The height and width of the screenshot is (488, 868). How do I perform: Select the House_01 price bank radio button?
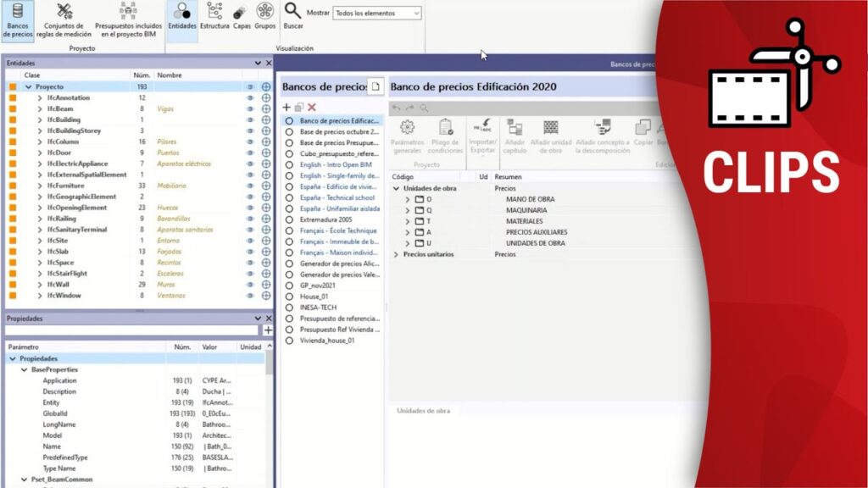(x=289, y=297)
